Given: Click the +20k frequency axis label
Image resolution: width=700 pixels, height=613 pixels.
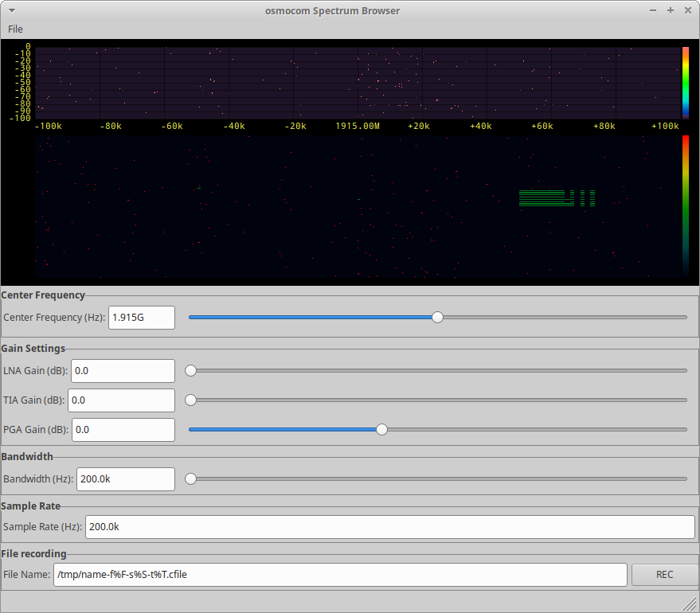Looking at the screenshot, I should click(x=419, y=127).
